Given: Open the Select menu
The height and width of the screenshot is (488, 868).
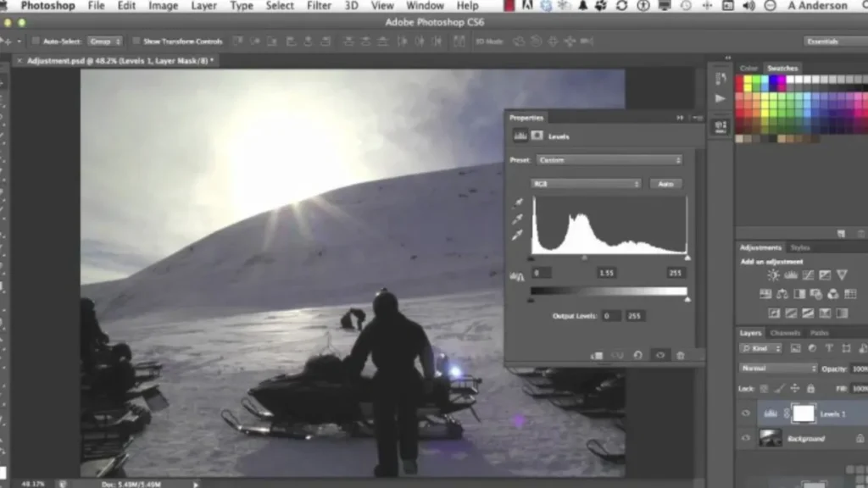Looking at the screenshot, I should tap(280, 6).
